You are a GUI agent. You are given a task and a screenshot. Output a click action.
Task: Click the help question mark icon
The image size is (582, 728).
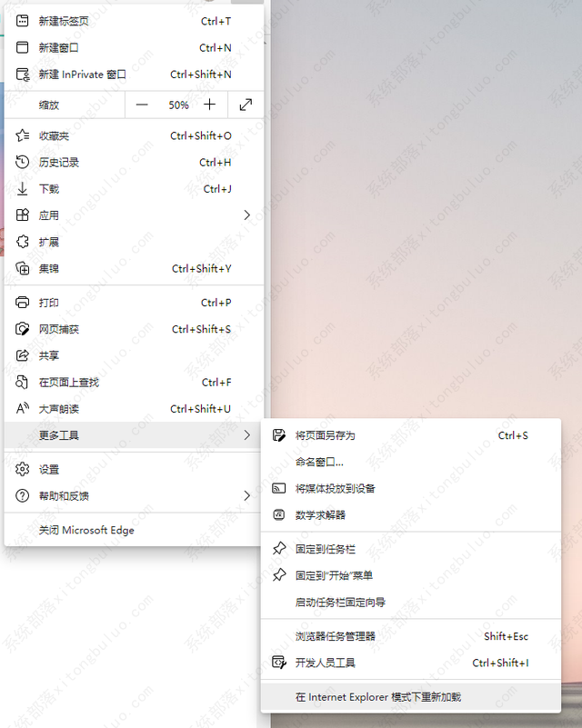(23, 495)
